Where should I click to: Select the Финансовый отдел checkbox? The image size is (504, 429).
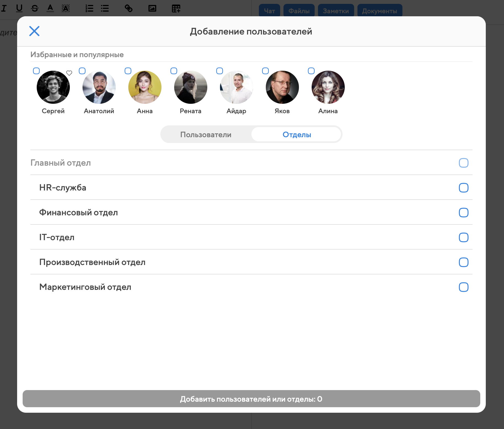pyautogui.click(x=463, y=213)
